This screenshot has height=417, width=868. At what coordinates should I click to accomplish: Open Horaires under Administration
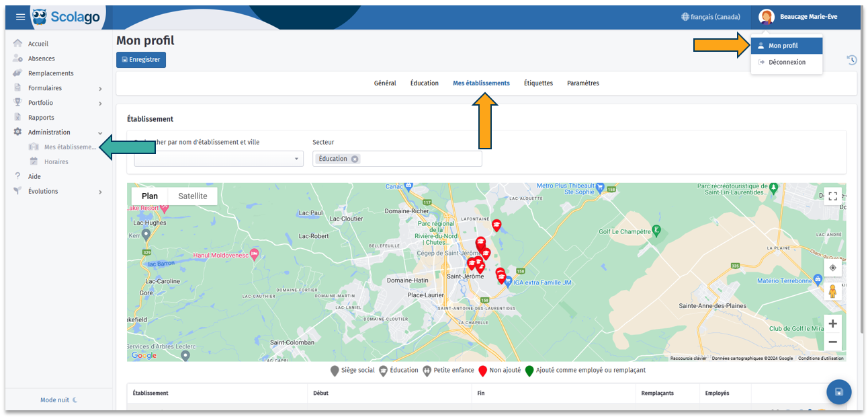coord(56,162)
